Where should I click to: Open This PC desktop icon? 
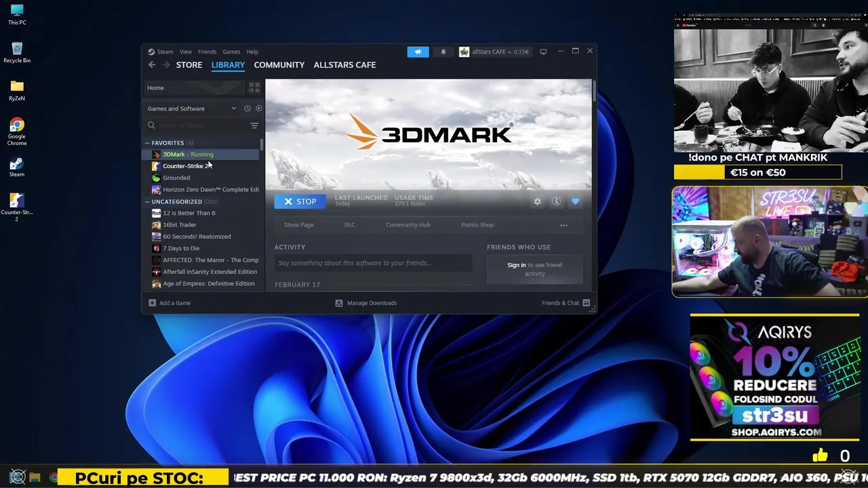17,14
